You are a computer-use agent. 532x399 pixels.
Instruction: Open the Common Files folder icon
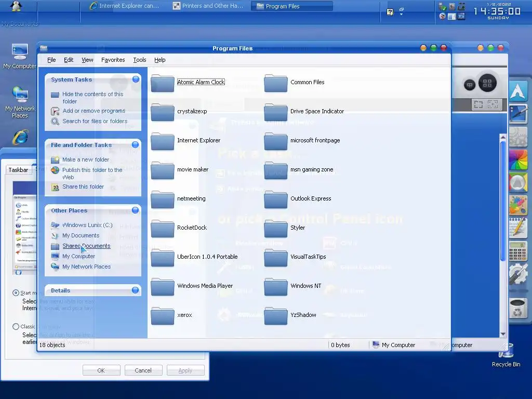(x=276, y=83)
